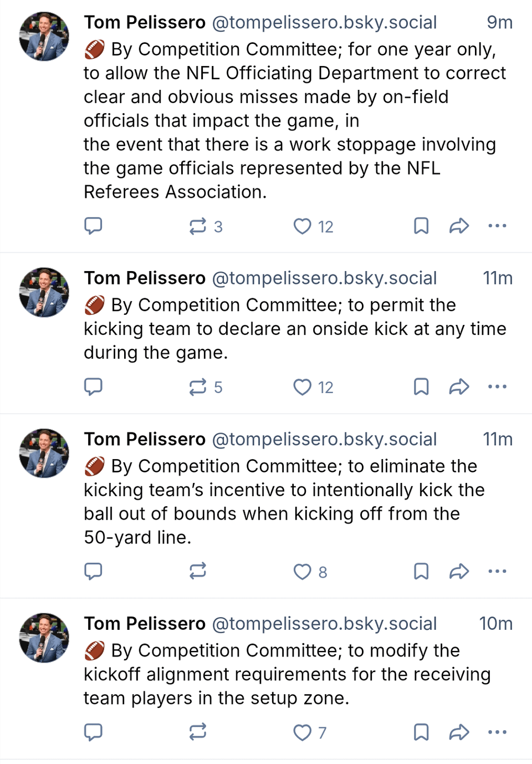The height and width of the screenshot is (764, 532).
Task: Like the kickoff alignment requirements post
Action: tap(303, 732)
